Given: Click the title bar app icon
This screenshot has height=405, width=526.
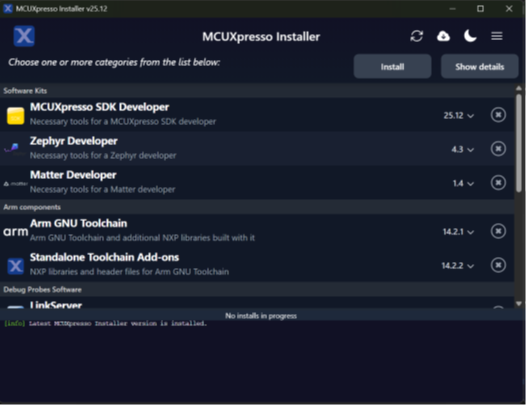Looking at the screenshot, I should [8, 8].
